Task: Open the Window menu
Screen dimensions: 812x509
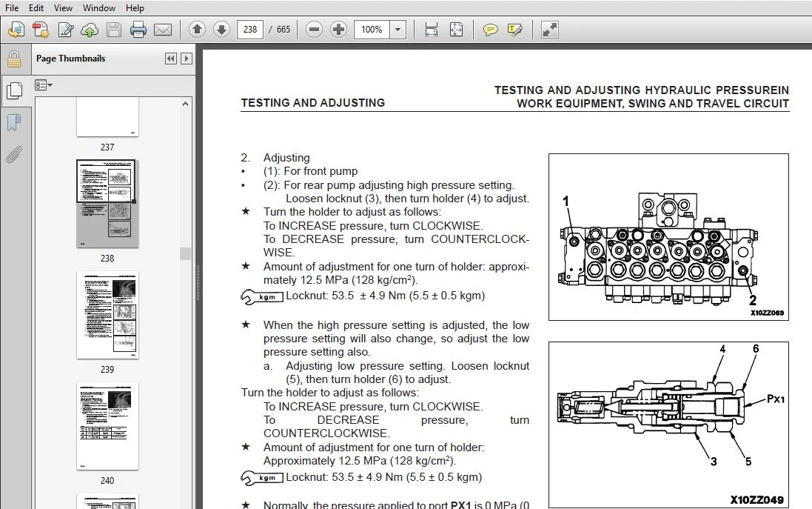Action: pos(99,7)
